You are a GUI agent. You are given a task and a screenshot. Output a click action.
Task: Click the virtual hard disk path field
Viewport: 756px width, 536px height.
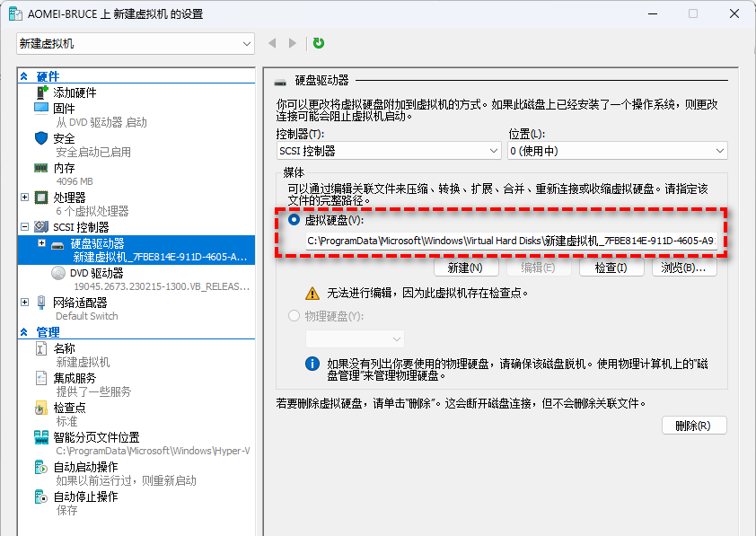[x=511, y=241]
